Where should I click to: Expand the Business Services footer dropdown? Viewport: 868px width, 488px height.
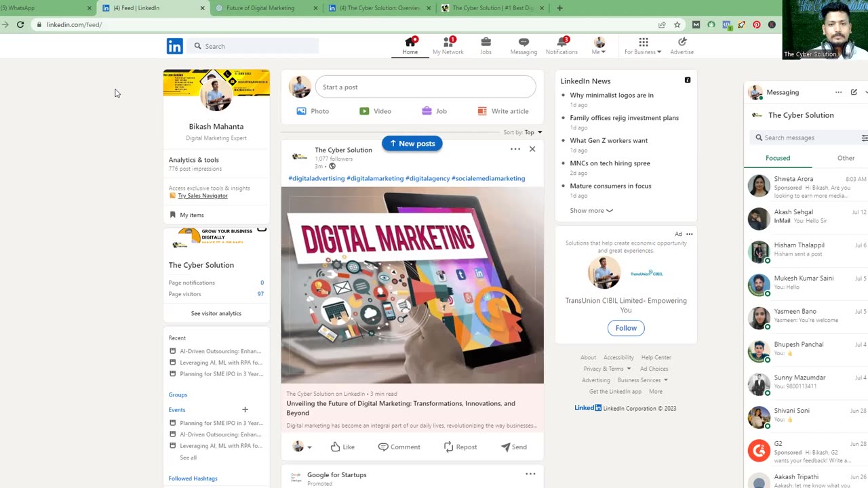[x=643, y=380]
